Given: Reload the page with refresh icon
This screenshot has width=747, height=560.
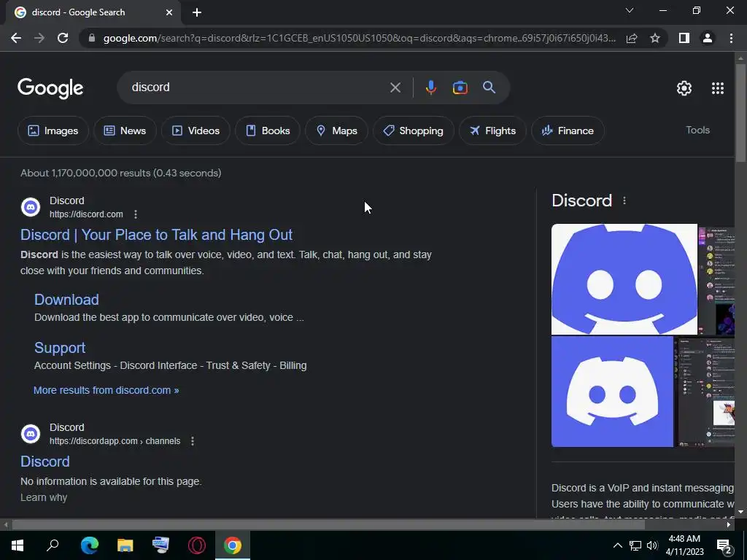Looking at the screenshot, I should click(63, 38).
